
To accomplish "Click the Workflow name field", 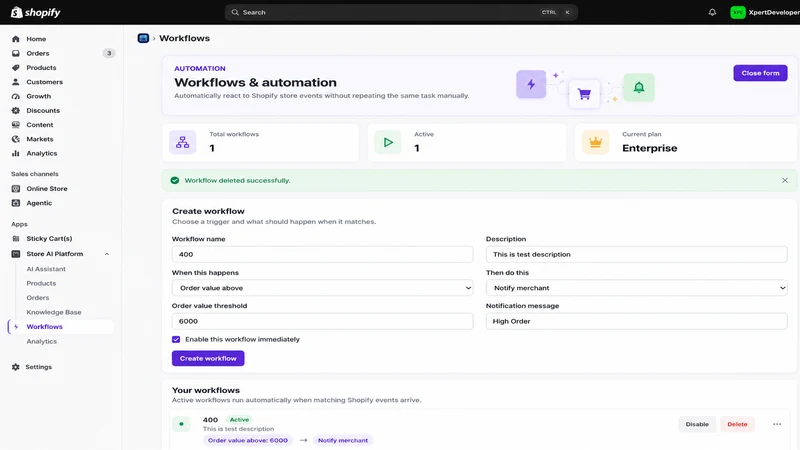I will click(x=322, y=254).
